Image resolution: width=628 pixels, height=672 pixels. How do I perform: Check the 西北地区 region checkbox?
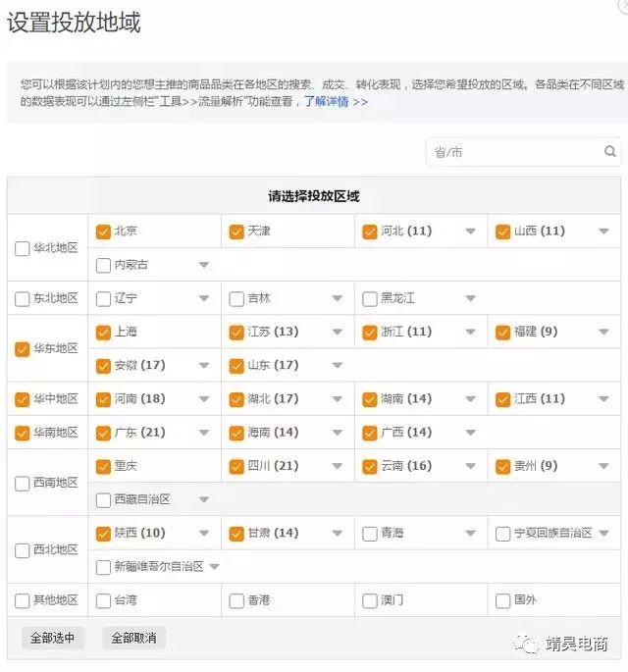point(22,550)
